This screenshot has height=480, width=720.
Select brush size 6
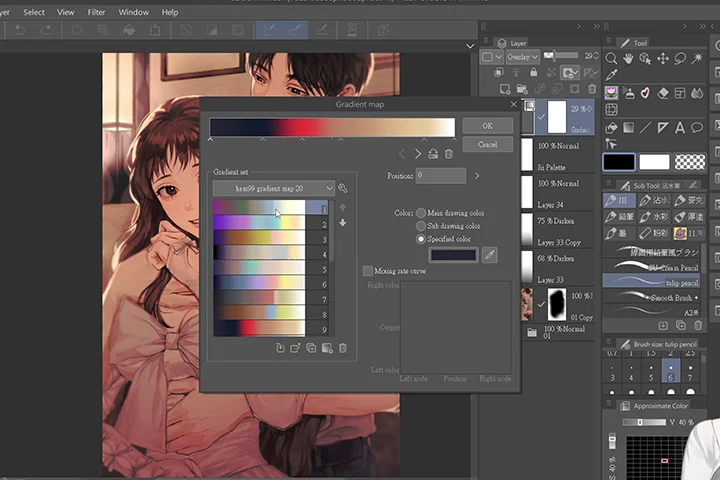click(670, 371)
